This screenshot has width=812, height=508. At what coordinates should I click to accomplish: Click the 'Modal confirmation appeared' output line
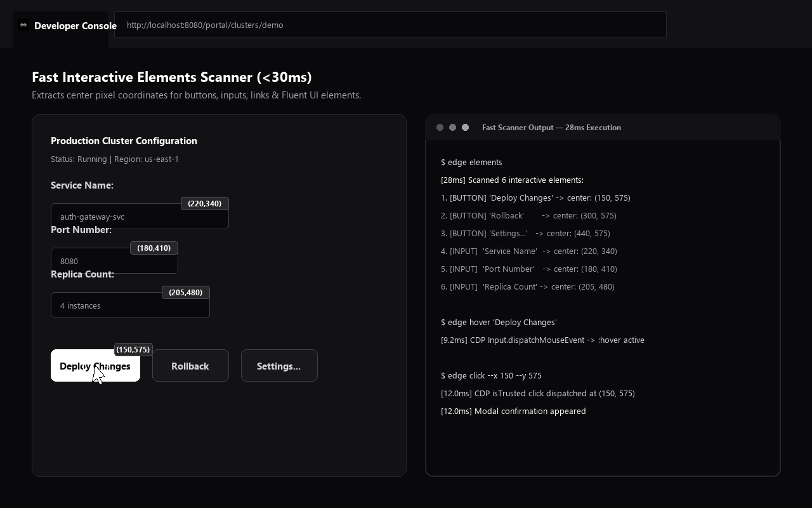coord(513,411)
